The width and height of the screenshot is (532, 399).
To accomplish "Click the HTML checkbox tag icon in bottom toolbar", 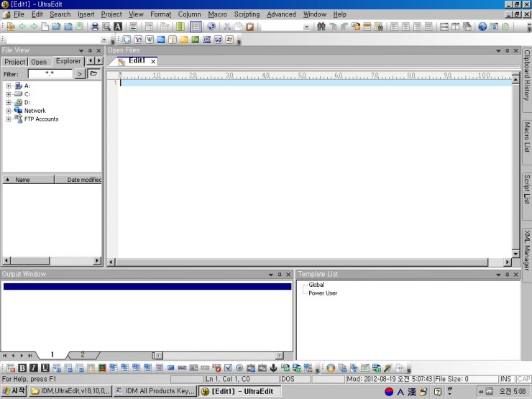I will pos(228,368).
